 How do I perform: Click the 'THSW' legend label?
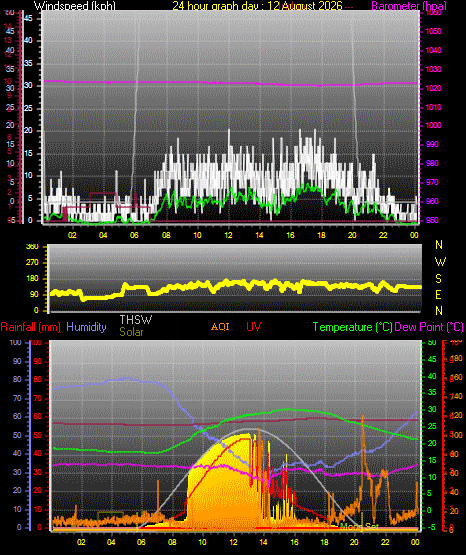pos(136,320)
